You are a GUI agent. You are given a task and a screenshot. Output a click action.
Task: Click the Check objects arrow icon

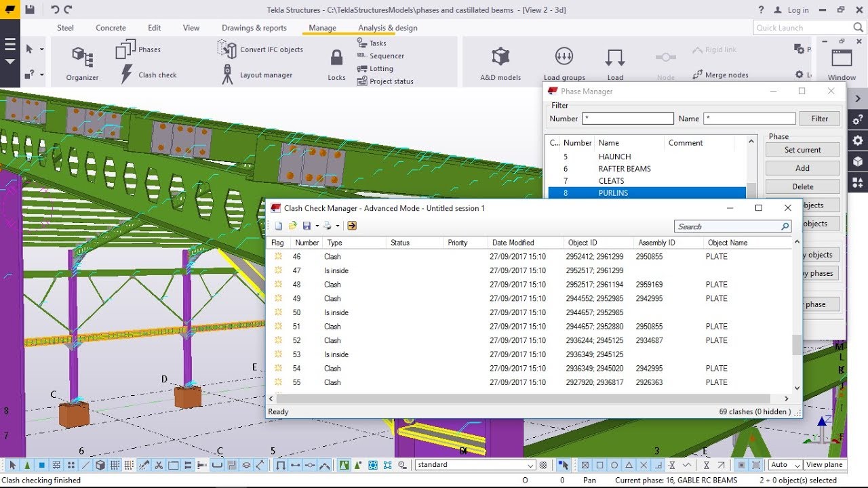[x=352, y=226]
